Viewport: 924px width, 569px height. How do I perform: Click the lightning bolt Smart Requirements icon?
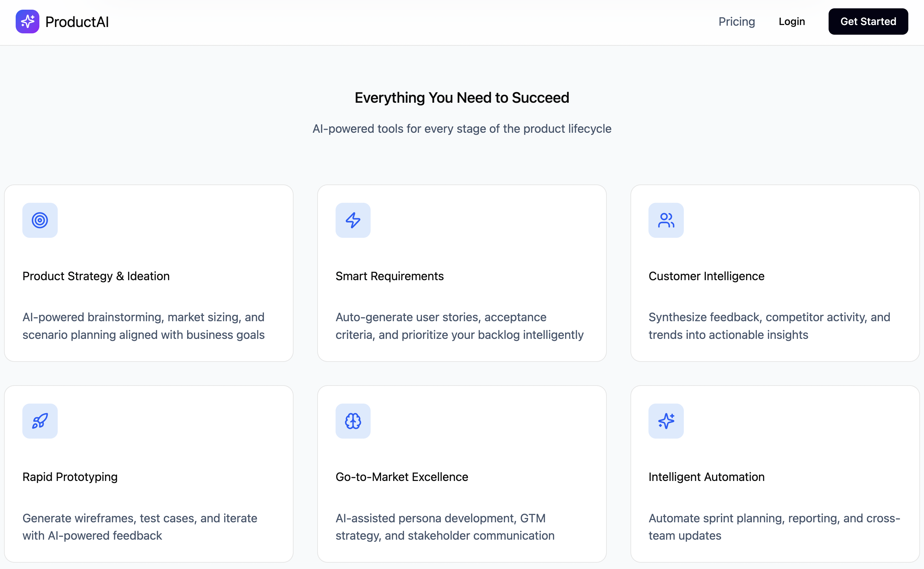coord(353,220)
